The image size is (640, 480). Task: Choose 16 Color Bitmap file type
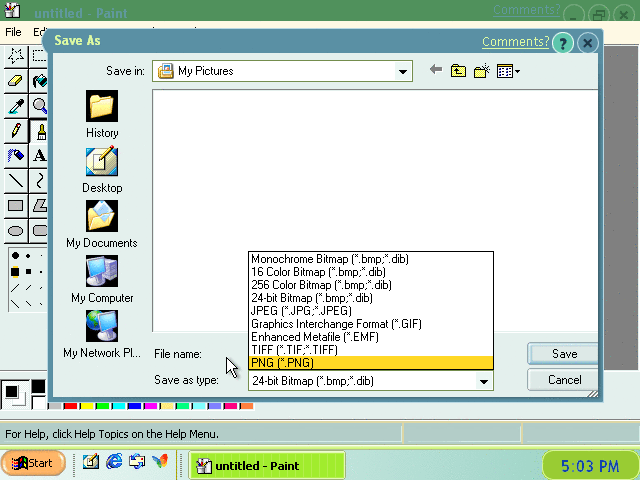coord(371,272)
